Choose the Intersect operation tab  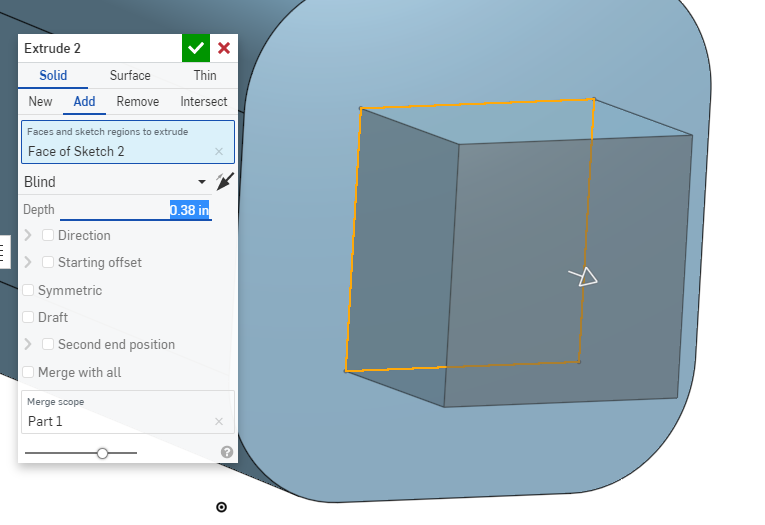[204, 101]
